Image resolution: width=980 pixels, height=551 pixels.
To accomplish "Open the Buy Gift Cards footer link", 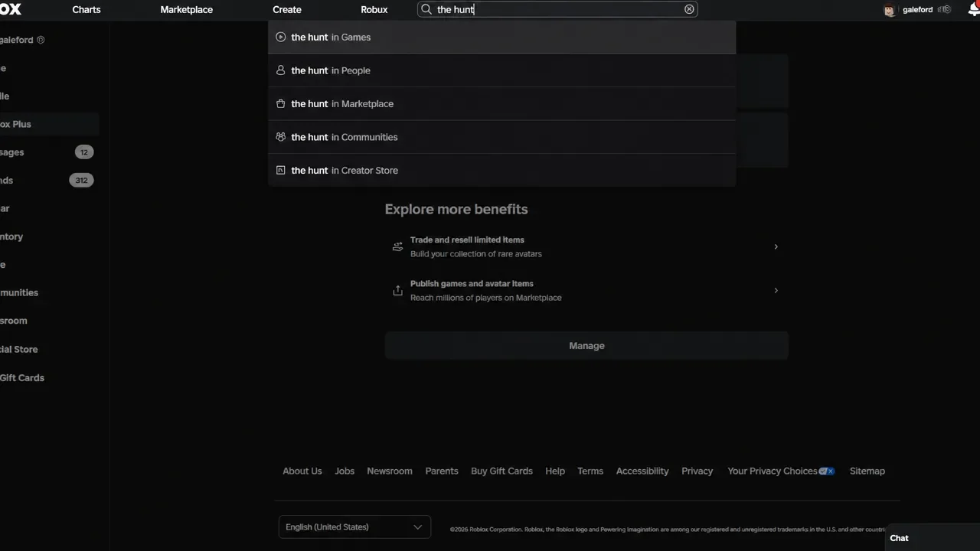I will (501, 471).
